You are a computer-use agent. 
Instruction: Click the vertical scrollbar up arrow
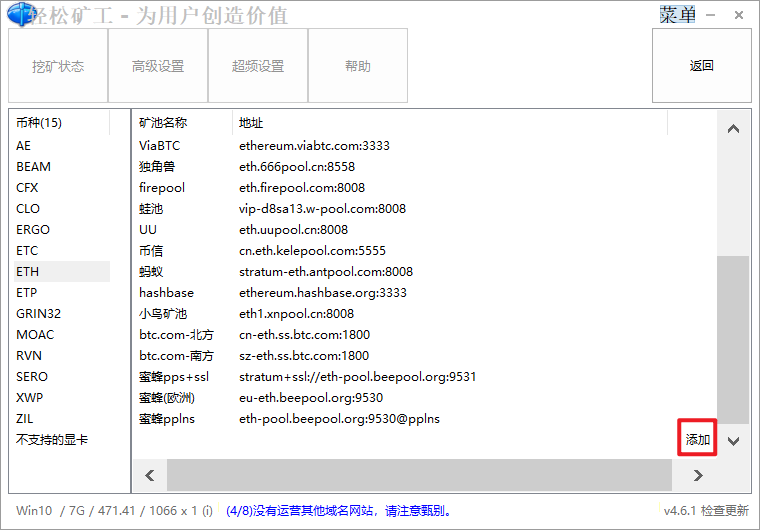(x=733, y=130)
